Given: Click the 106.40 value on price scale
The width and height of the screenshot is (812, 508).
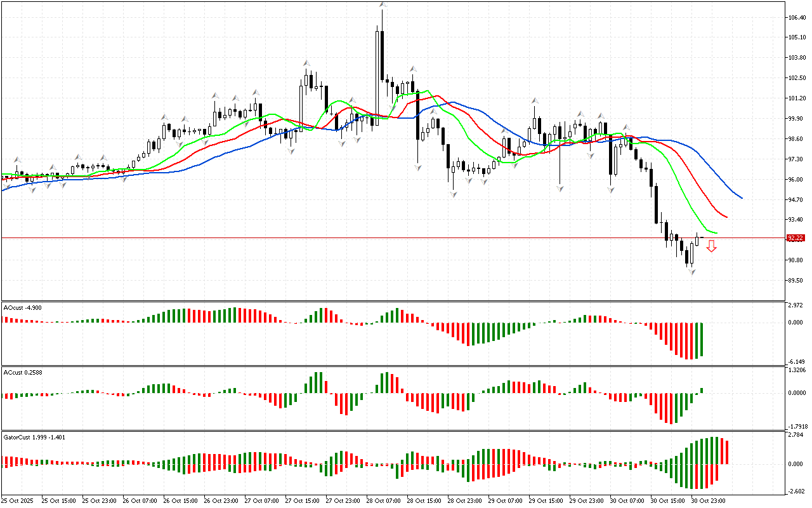Looking at the screenshot, I should click(797, 17).
